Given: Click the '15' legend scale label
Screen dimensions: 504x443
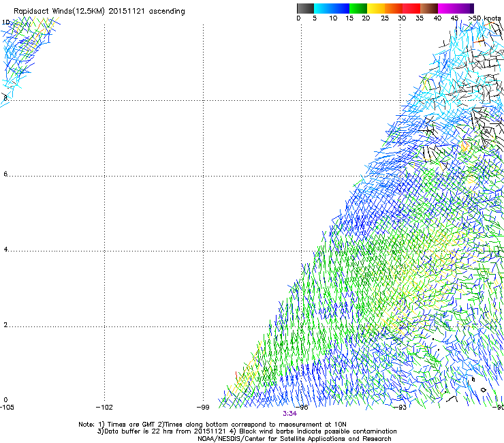Looking at the screenshot, I should click(349, 18).
